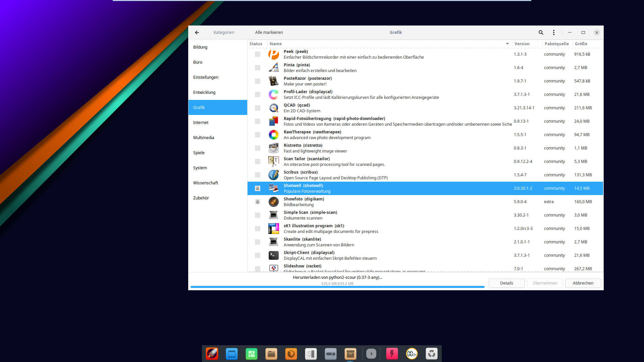Click the Showfoto camera lens icon
Viewport: 644px width, 362px height.
(274, 202)
